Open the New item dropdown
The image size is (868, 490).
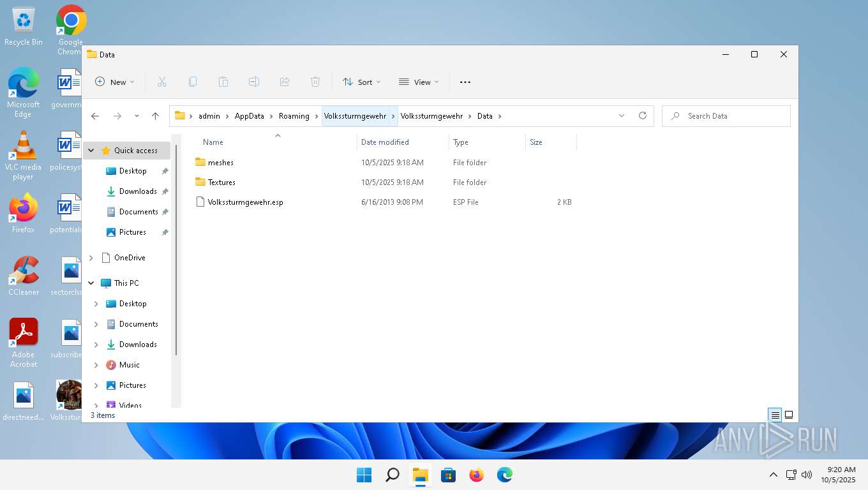115,82
